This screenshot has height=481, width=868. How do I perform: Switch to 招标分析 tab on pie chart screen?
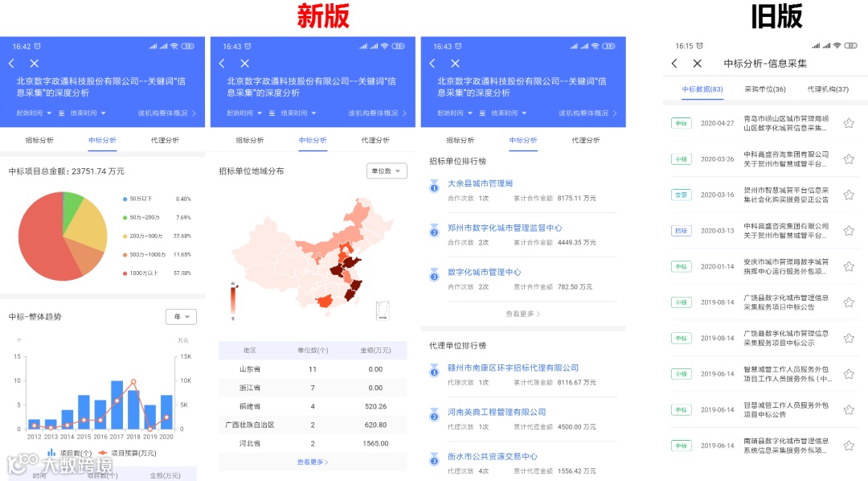click(x=39, y=140)
